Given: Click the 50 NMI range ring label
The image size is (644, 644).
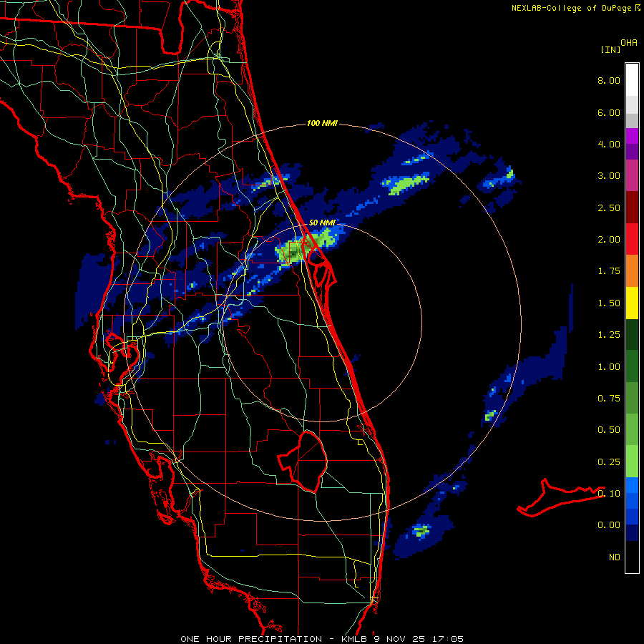Looking at the screenshot, I should pos(322,223).
